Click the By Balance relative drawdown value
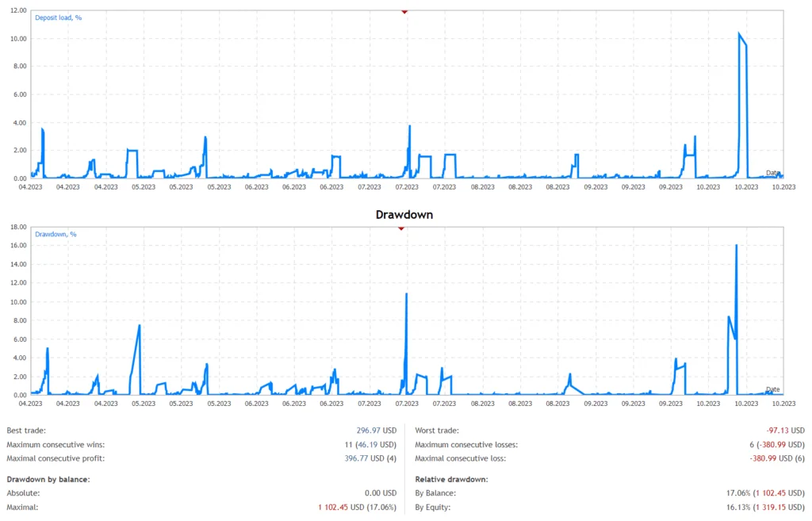The height and width of the screenshot is (521, 812). pyautogui.click(x=764, y=492)
